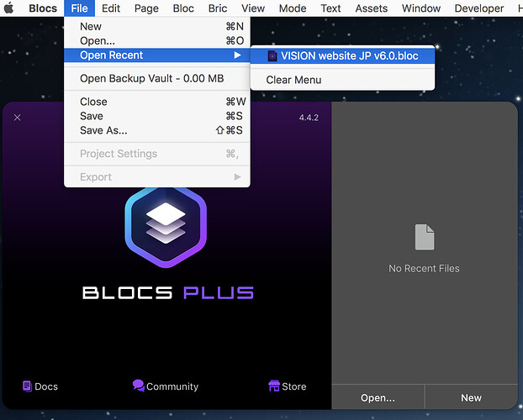Open the Developer menu
523x420 pixels.
[x=479, y=8]
